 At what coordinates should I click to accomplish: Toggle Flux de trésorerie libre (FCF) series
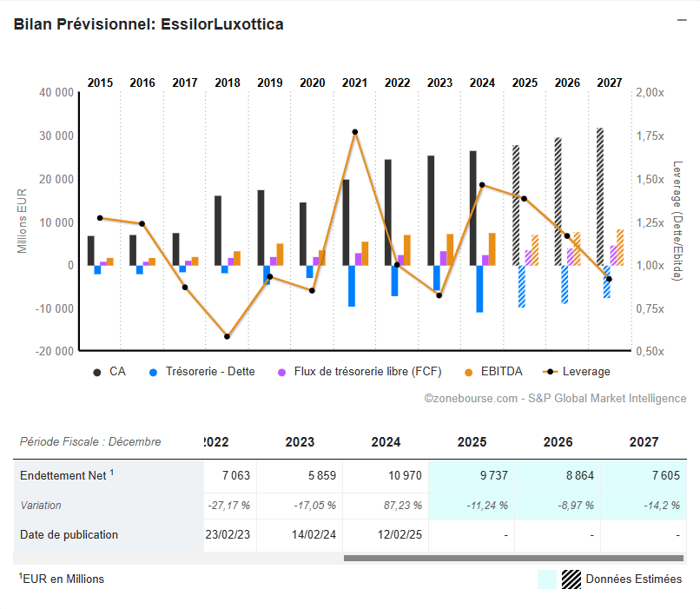(x=360, y=372)
